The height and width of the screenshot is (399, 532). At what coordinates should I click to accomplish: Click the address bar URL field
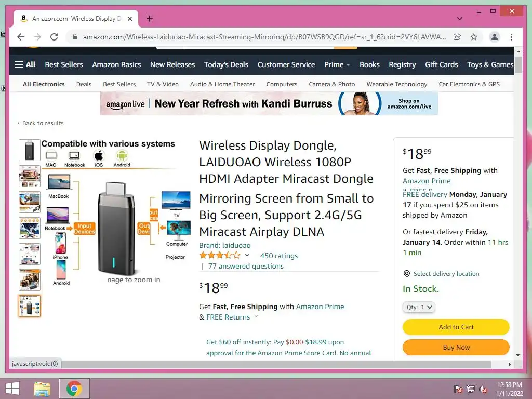[x=264, y=37]
